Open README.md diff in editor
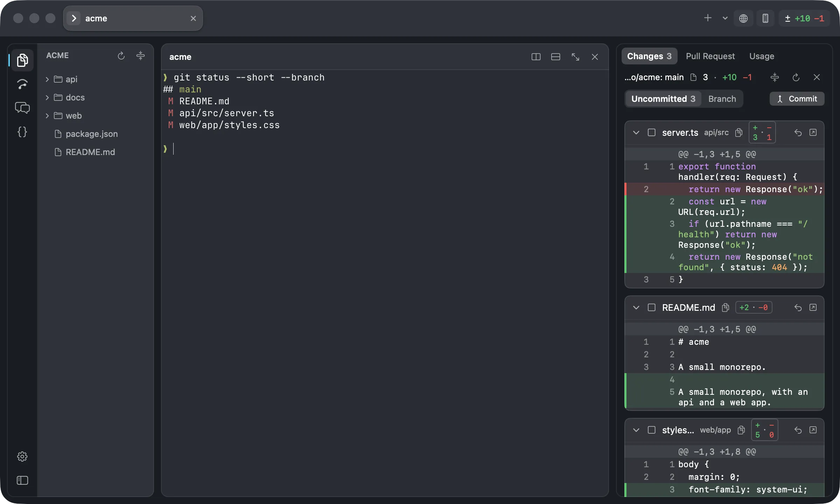 click(x=813, y=307)
